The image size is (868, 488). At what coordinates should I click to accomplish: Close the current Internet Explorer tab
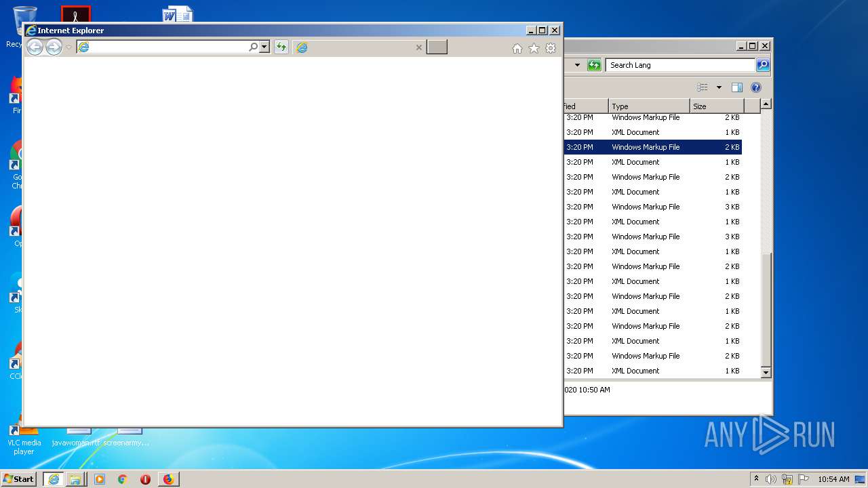[x=418, y=47]
